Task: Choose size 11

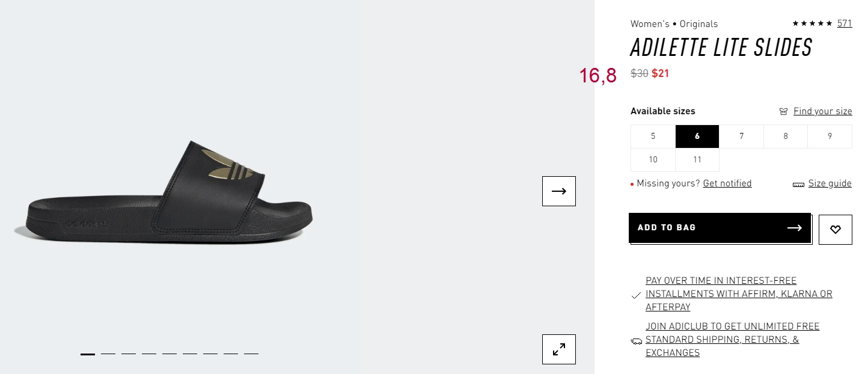Action: 697,160
